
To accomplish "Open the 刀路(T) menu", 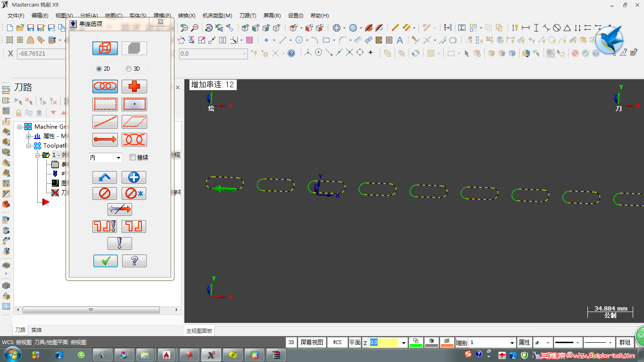I will 248,16.
